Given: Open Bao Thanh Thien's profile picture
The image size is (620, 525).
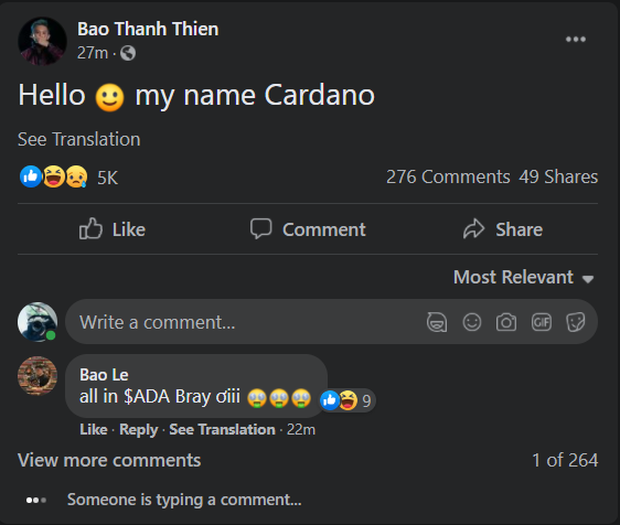Looking at the screenshot, I should point(42,41).
